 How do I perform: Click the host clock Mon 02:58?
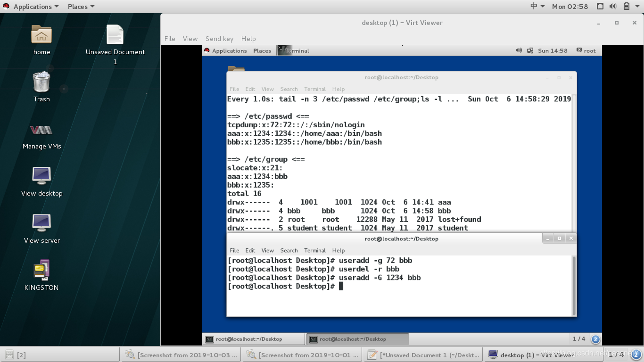[x=570, y=7]
